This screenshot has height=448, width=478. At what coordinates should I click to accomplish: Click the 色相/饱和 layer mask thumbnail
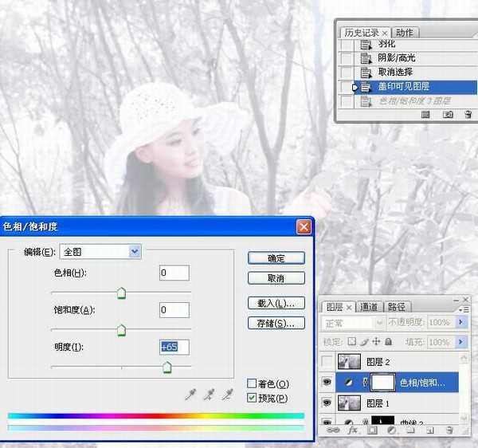click(x=383, y=382)
